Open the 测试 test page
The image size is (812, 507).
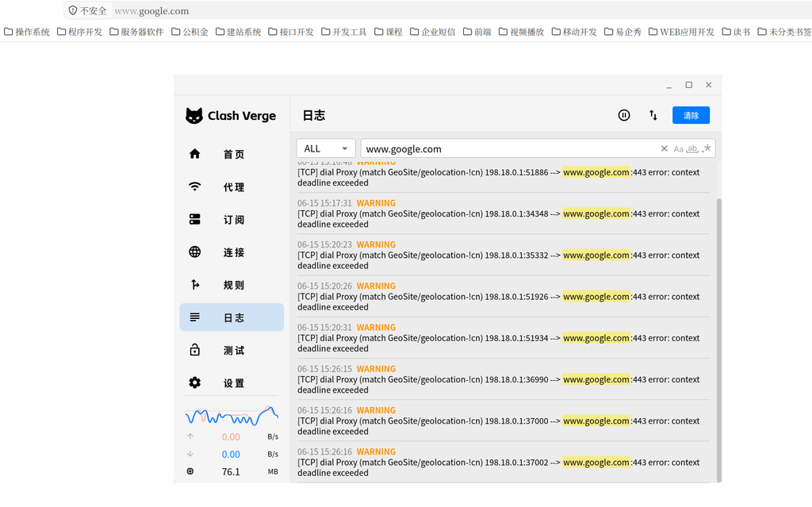pyautogui.click(x=232, y=350)
